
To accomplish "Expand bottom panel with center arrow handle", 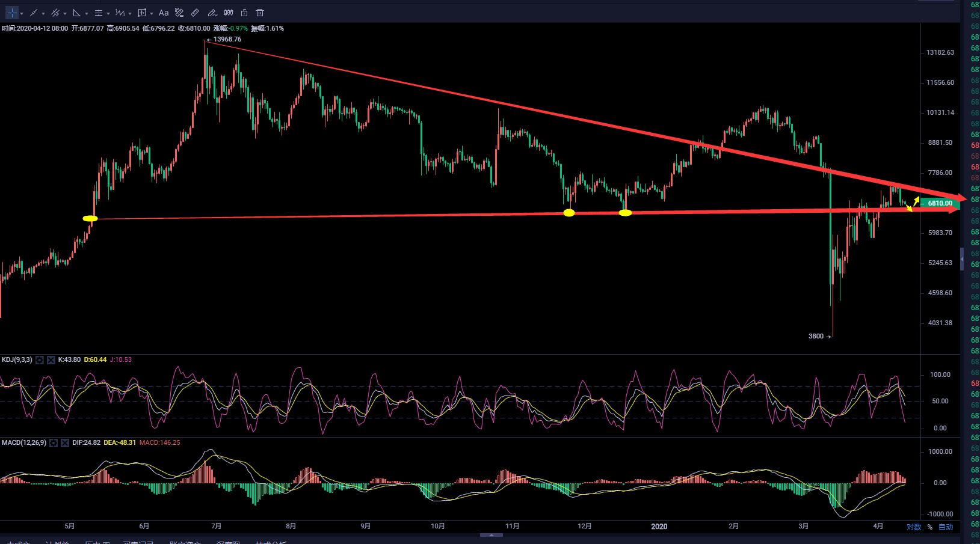I will coord(492,534).
